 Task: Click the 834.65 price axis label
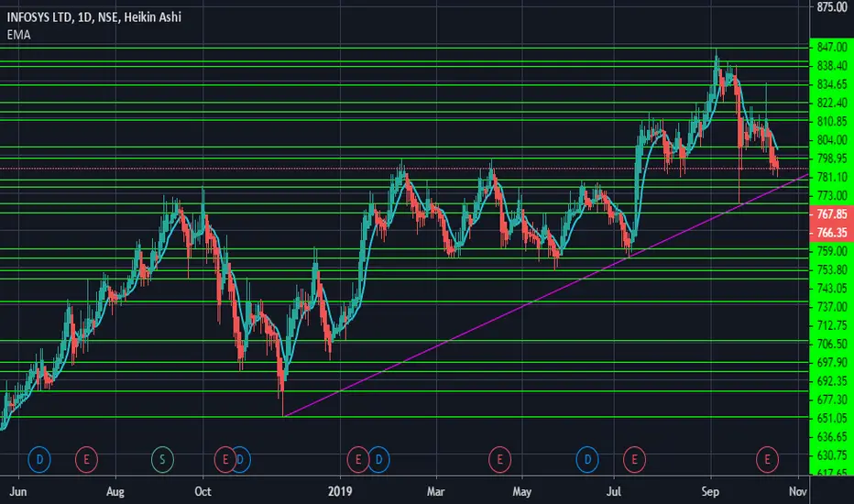click(832, 84)
